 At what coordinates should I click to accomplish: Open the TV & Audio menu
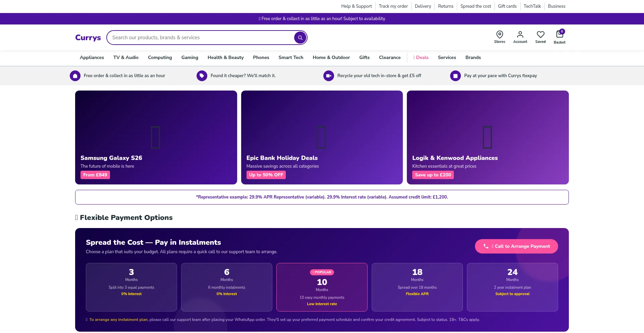126,58
